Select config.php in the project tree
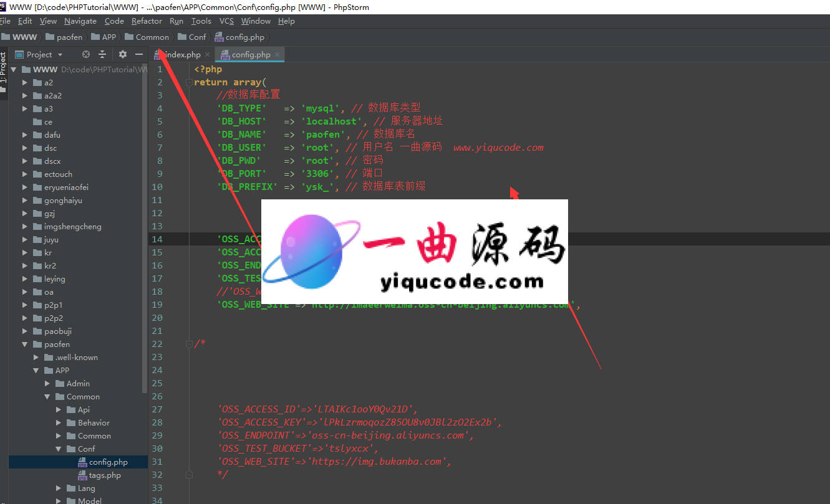The height and width of the screenshot is (504, 830). pos(108,462)
